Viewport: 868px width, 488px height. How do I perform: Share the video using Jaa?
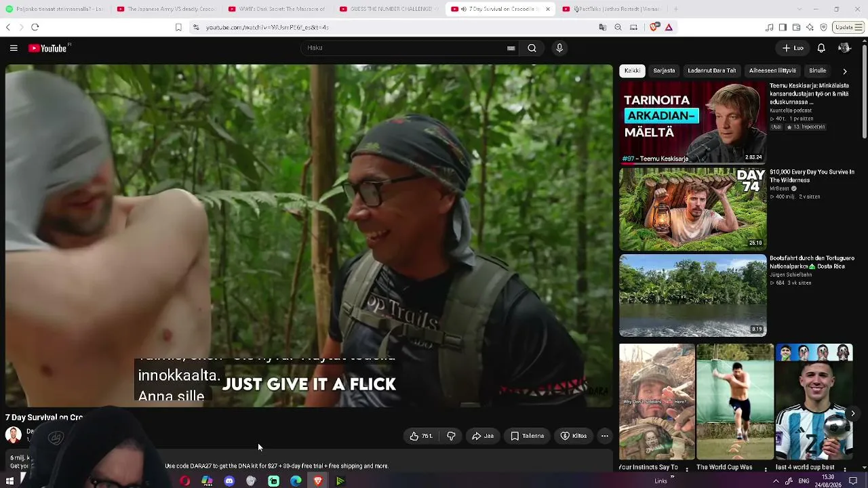(x=483, y=436)
